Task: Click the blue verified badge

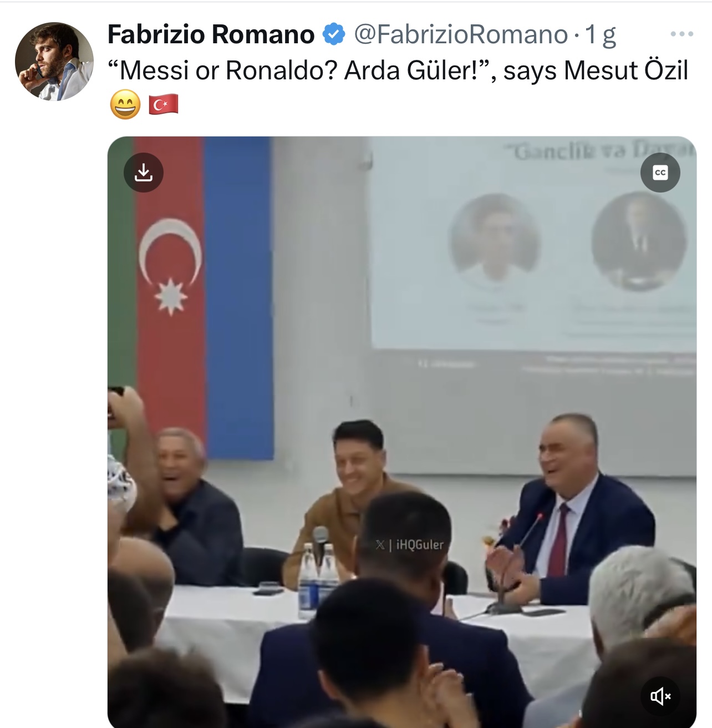Action: (x=334, y=34)
